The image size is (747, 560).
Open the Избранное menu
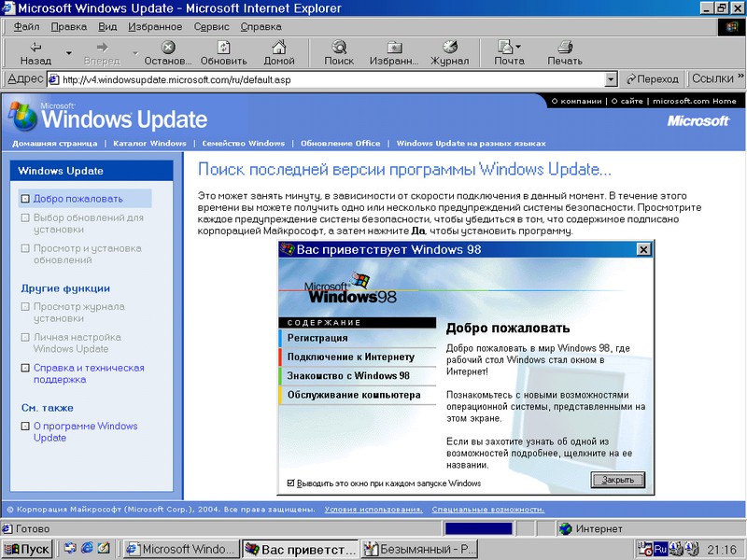(155, 27)
